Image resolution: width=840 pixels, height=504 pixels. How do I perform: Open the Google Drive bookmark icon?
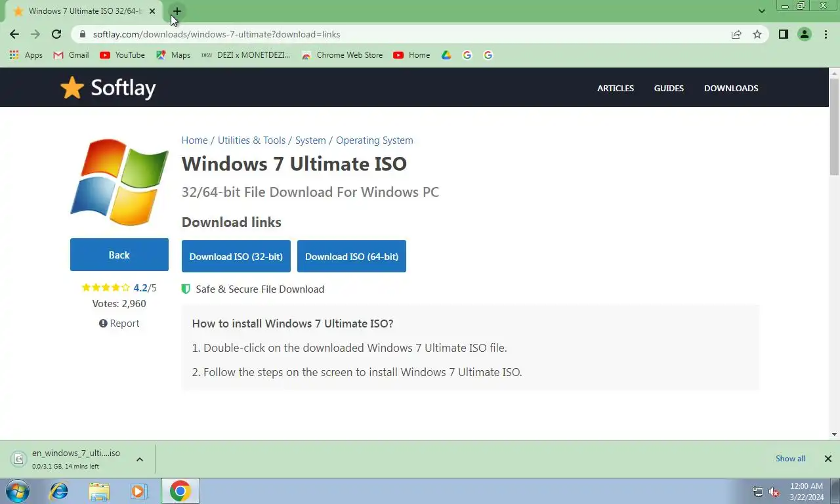coord(446,55)
